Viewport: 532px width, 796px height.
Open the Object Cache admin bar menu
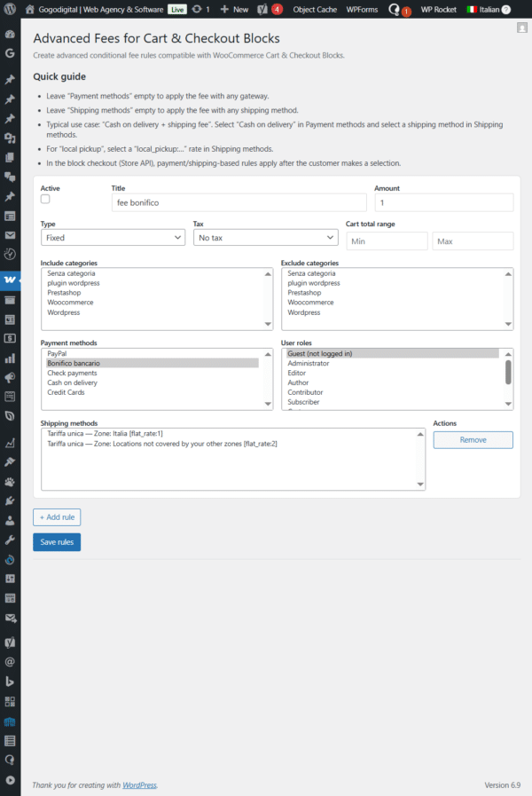pos(315,9)
